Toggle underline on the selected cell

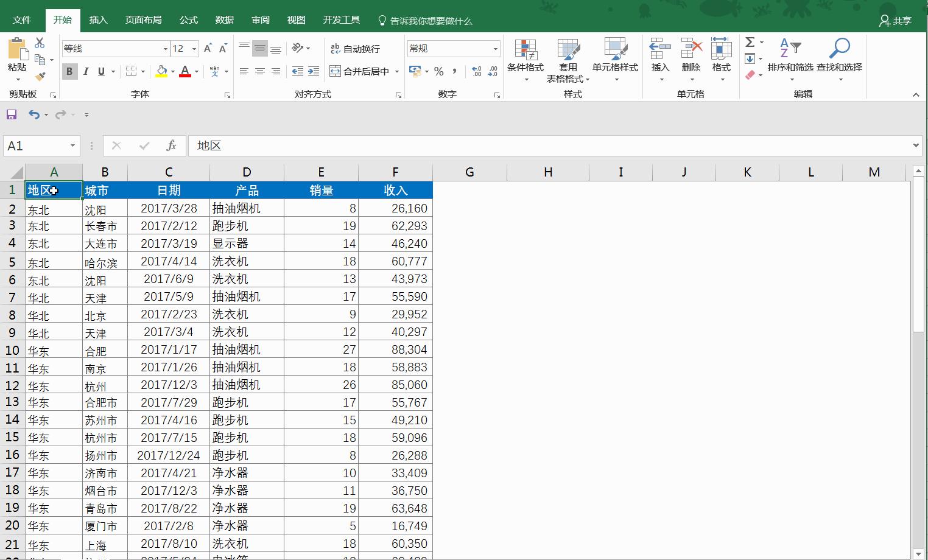pyautogui.click(x=100, y=71)
